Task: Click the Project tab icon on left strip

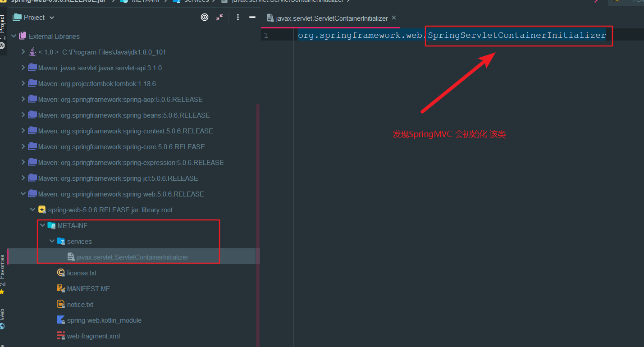Action: click(x=3, y=45)
